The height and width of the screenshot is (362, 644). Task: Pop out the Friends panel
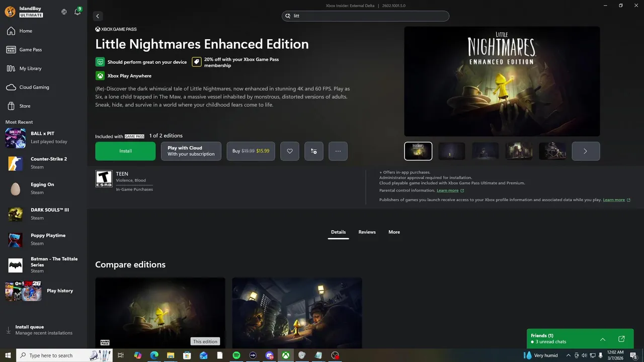(x=621, y=339)
